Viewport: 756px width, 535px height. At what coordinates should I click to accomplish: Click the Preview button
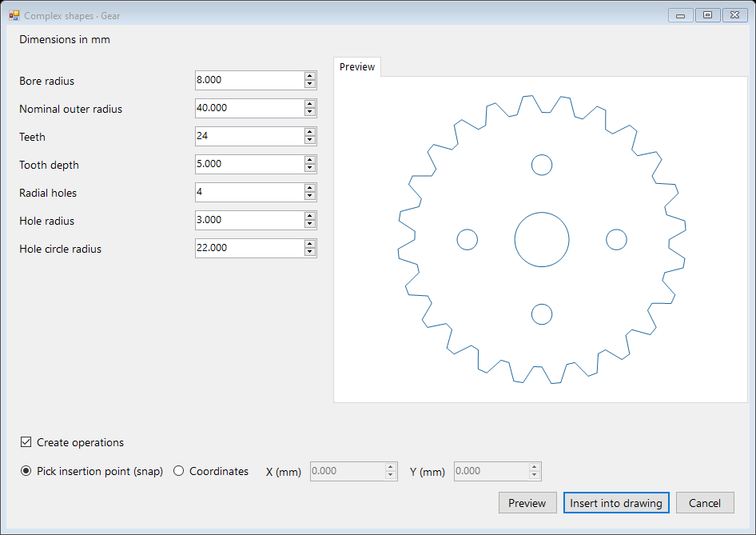pos(527,503)
